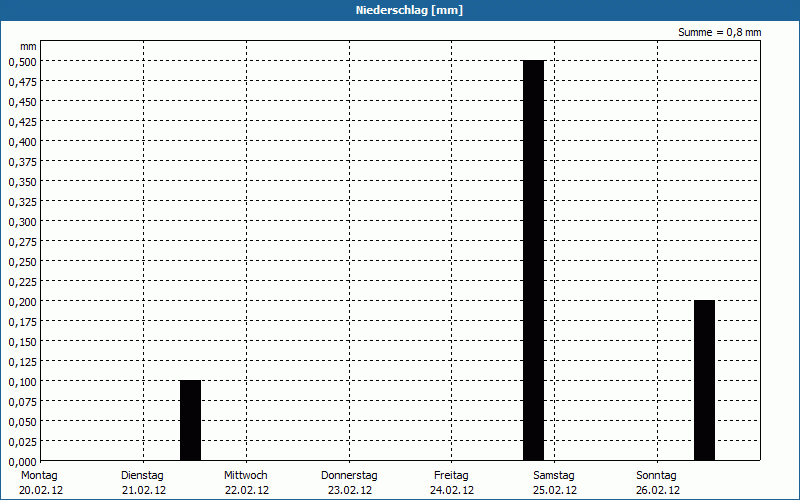Click the Dienstag precipitation bar
The width and height of the screenshot is (800, 500).
point(190,420)
